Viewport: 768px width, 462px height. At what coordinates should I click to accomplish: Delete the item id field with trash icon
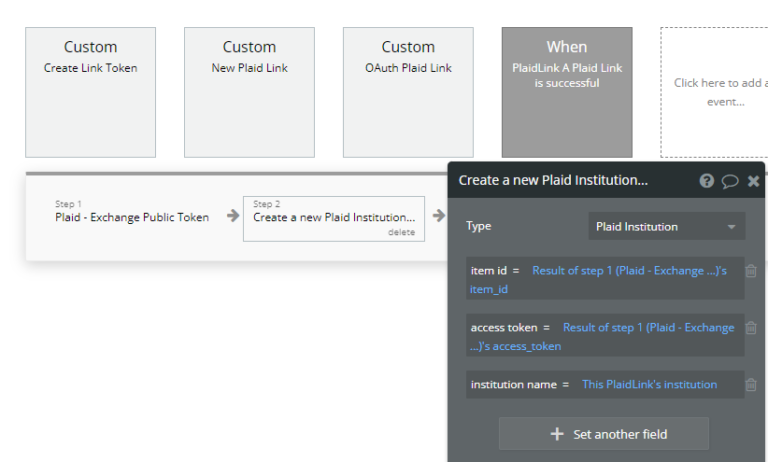[751, 271]
